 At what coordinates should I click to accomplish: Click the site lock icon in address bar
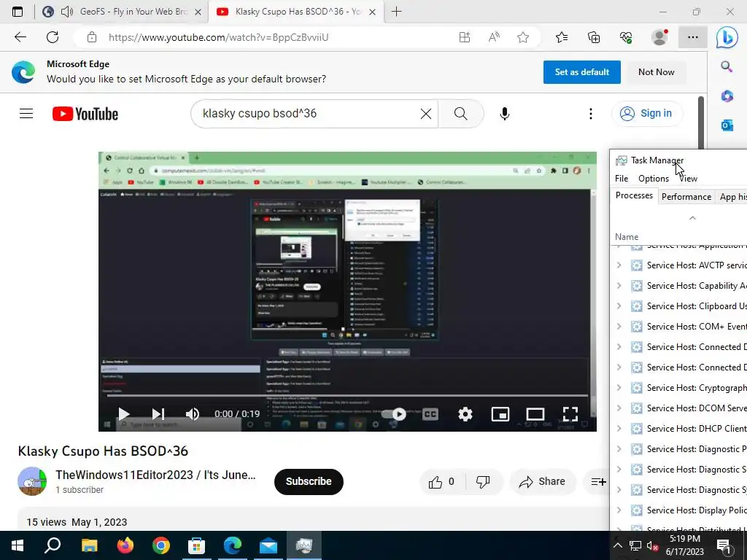point(92,37)
